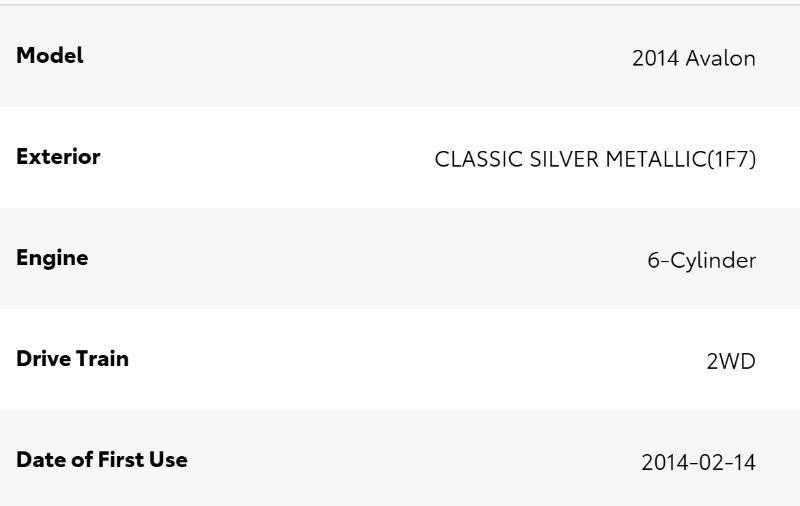The image size is (800, 506).
Task: Click the Model label
Action: 50,56
